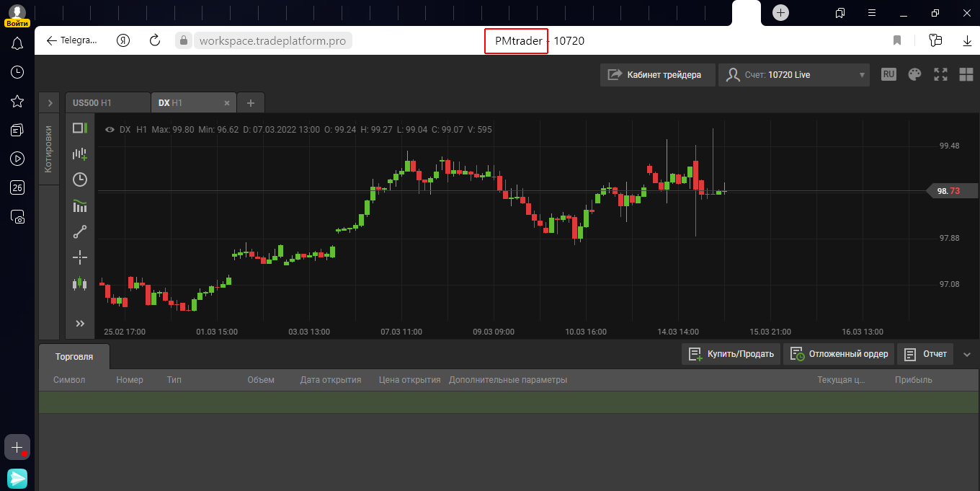This screenshot has height=491, width=980.
Task: Activate the crosshair cursor tool
Action: (x=80, y=257)
